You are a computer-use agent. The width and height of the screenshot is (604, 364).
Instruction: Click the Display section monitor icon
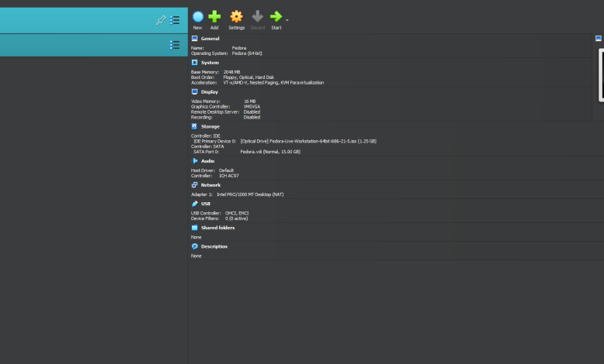194,91
